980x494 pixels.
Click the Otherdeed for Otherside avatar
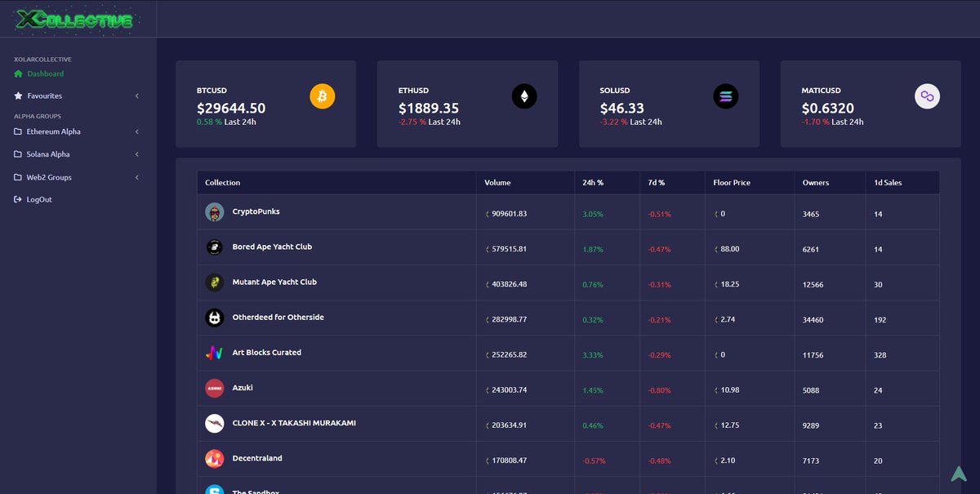click(x=214, y=318)
